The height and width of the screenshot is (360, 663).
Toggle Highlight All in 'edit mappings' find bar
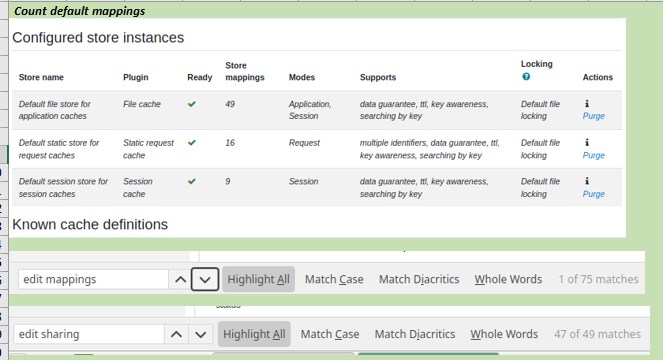pyautogui.click(x=258, y=279)
